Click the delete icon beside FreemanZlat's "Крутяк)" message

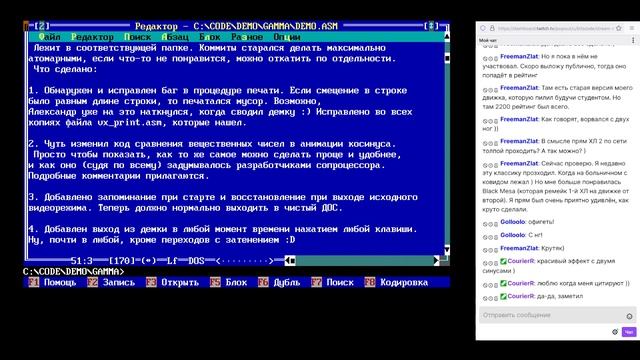tap(496, 250)
